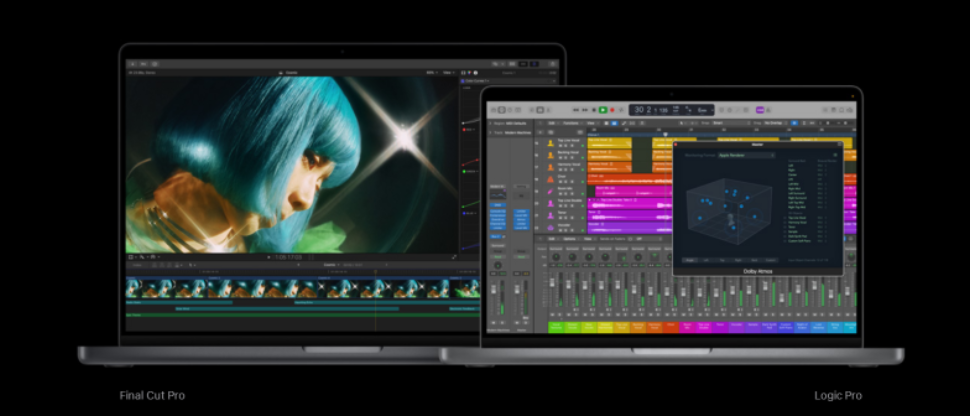This screenshot has width=970, height=416.
Task: Expand the Track Modern Machines disclosure triangle
Action: [491, 132]
